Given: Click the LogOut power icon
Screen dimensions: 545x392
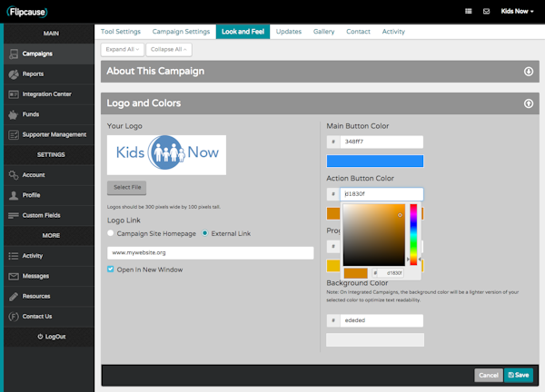Looking at the screenshot, I should 39,337.
